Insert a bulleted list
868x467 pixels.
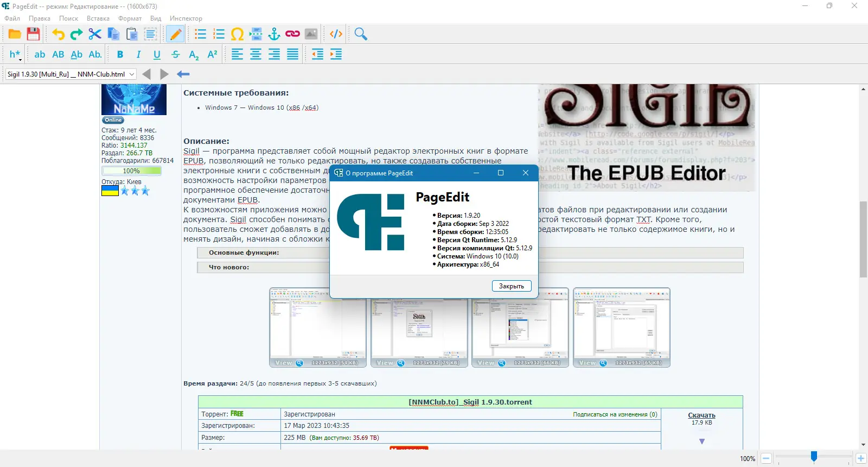click(x=200, y=34)
